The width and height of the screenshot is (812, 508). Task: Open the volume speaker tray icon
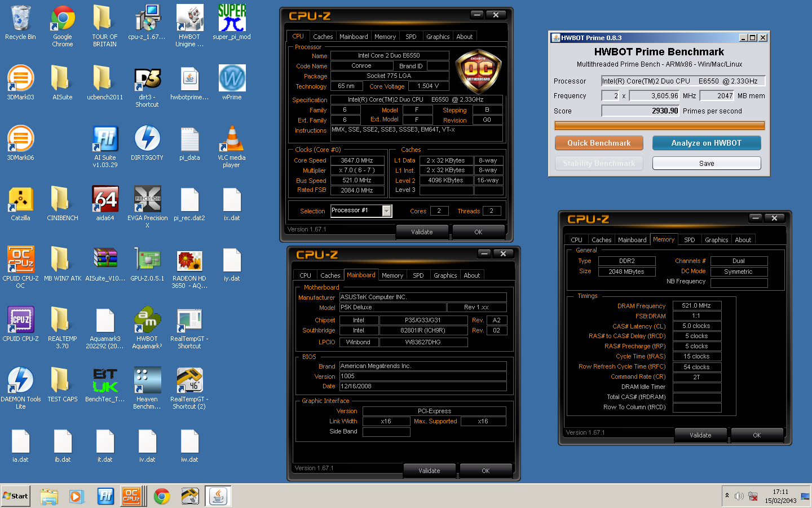(739, 496)
